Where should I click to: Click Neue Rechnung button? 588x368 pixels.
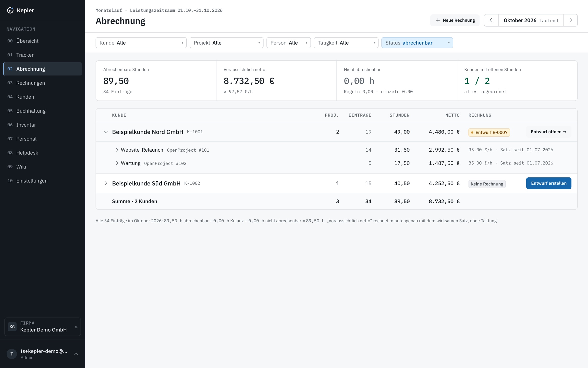[455, 20]
